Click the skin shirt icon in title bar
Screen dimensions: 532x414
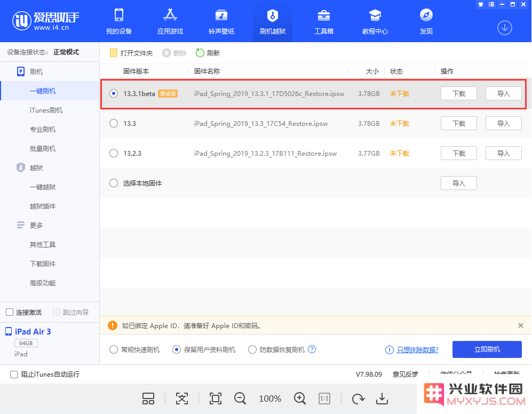click(480, 4)
